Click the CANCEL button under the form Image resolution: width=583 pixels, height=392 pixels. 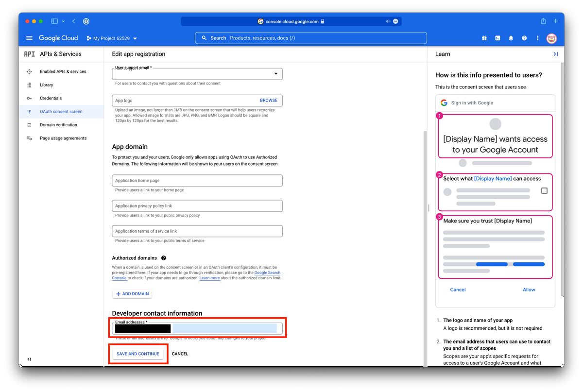180,354
